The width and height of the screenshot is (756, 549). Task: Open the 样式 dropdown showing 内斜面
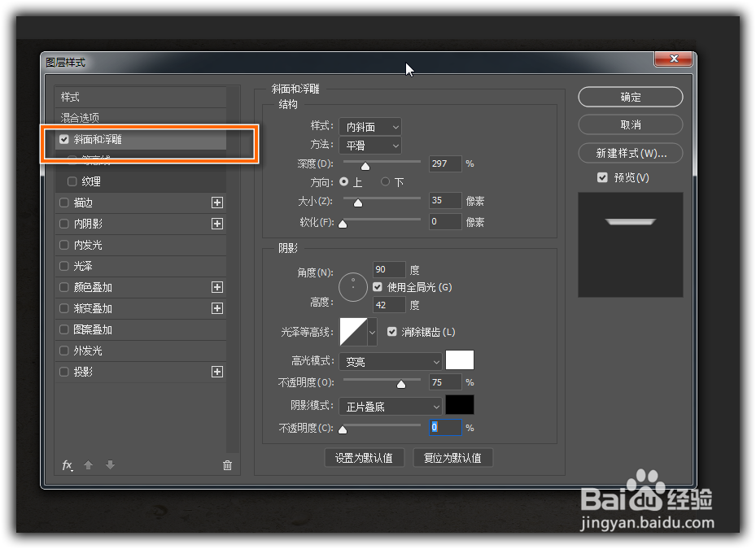(x=370, y=126)
